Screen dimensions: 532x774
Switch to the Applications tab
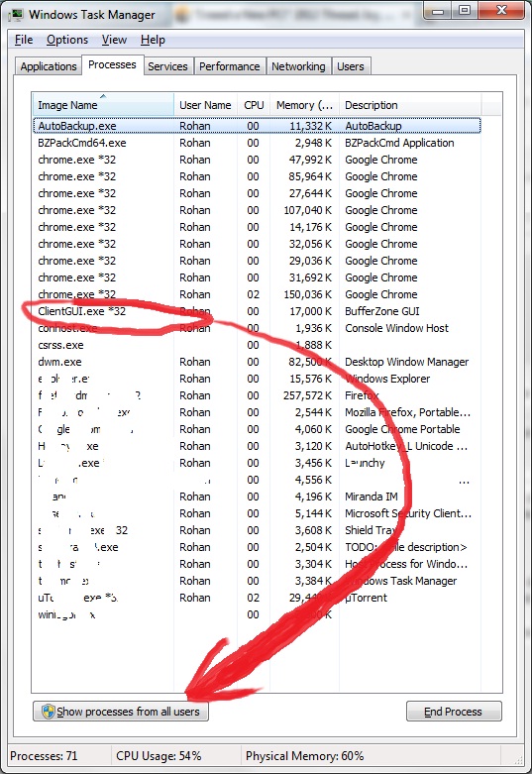point(49,66)
